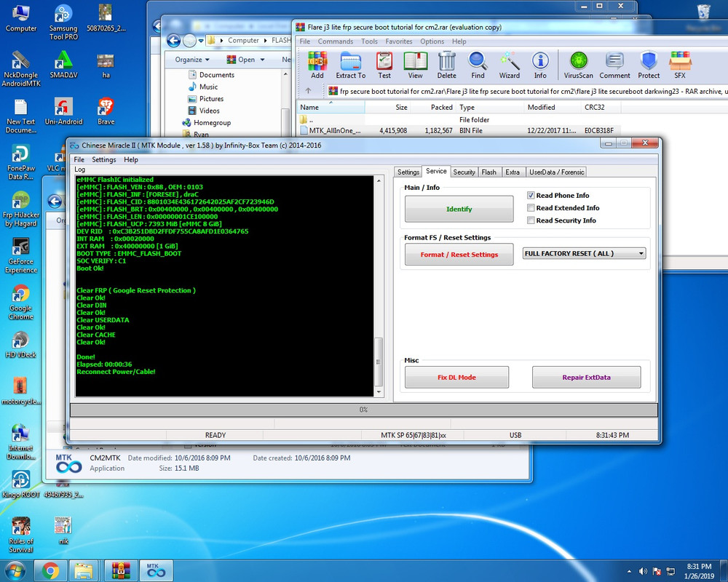Viewport: 728px width, 582px height.
Task: Click WinRAR Find icon
Action: [x=478, y=65]
